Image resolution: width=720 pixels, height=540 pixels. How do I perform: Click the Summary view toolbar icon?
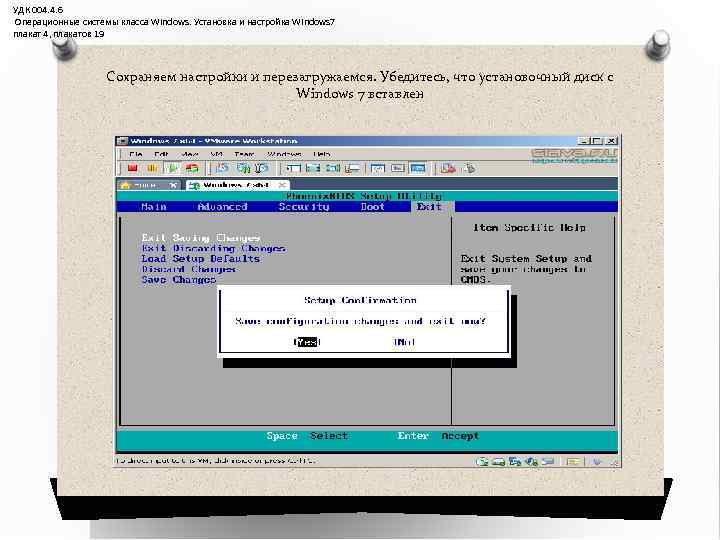pos(377,168)
